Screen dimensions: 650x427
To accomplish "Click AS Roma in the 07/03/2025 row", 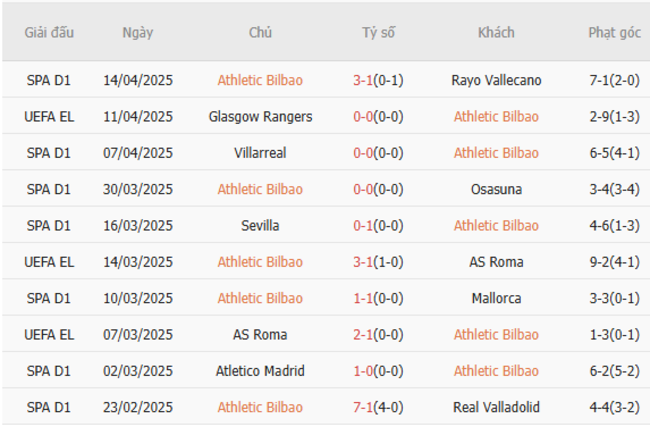I will tap(260, 335).
